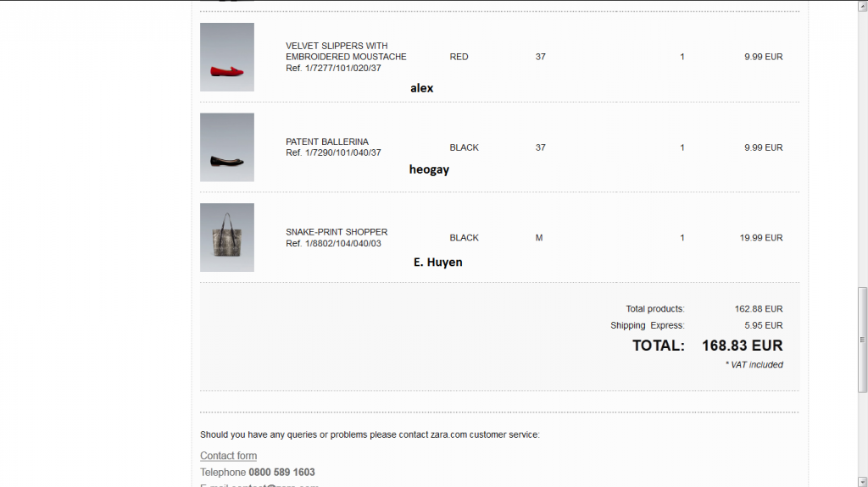
Task: Click the red velvet slippers thumbnail
Action: coord(227,57)
